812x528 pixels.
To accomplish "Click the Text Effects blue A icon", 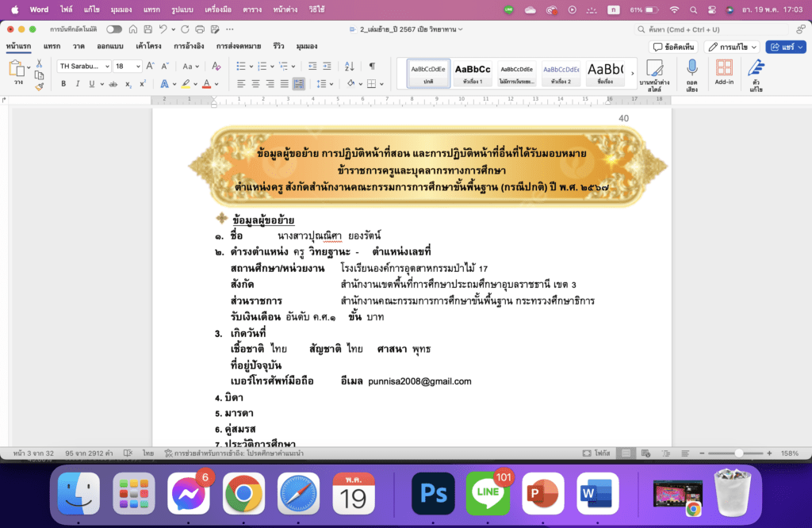I will [x=164, y=83].
